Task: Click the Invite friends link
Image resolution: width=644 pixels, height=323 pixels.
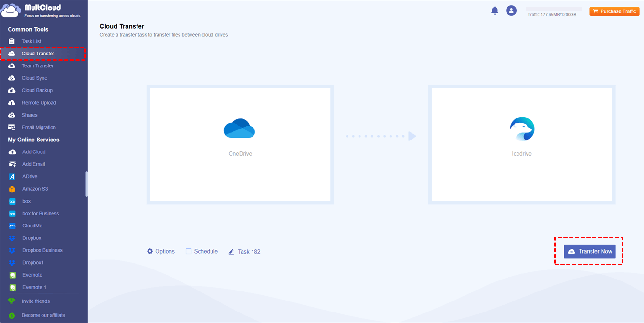Action: click(36, 301)
